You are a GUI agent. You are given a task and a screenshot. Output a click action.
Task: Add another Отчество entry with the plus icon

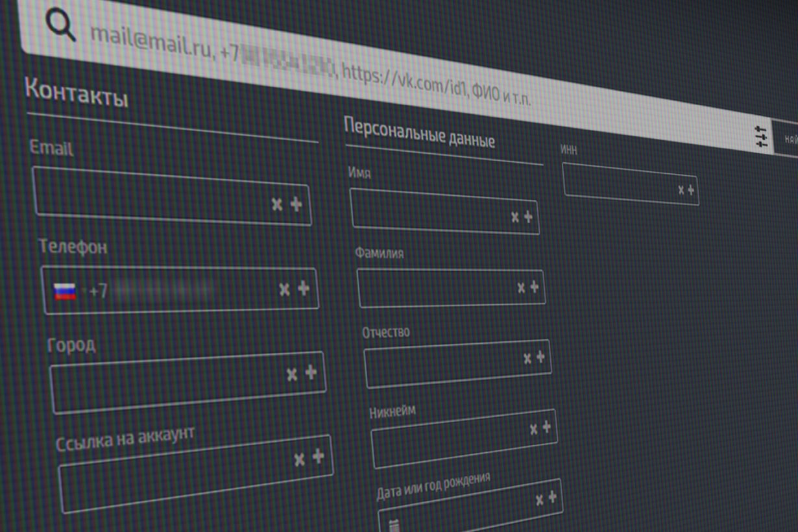tap(540, 357)
